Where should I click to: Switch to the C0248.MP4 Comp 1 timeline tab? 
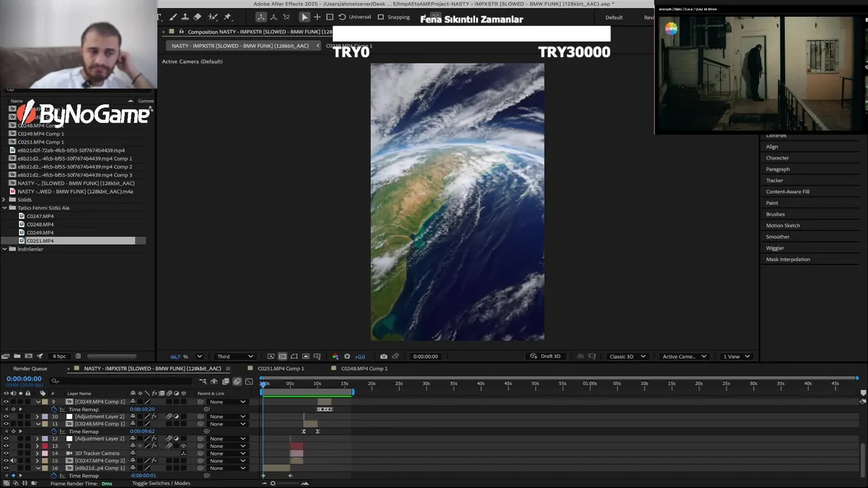[x=364, y=369]
